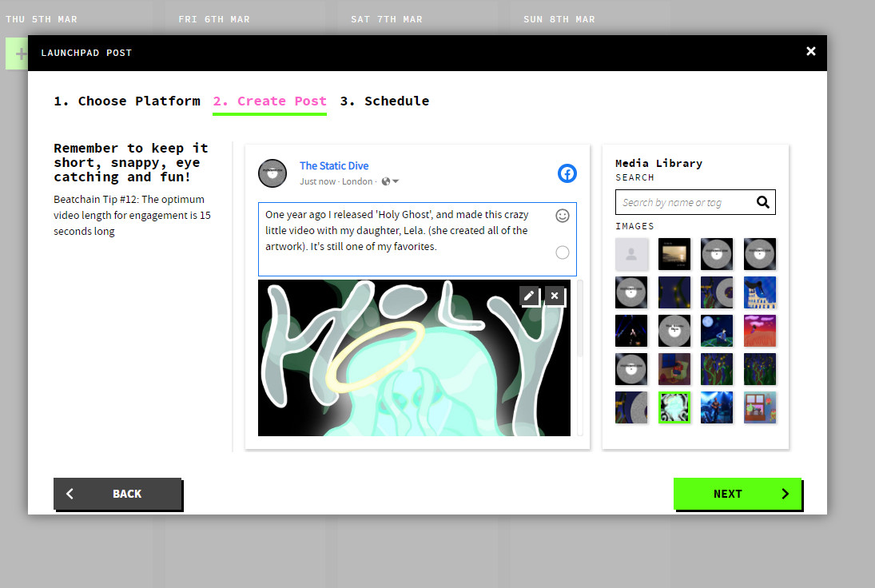Close the Launchpad Post dialog
The height and width of the screenshot is (588, 875).
pyautogui.click(x=811, y=51)
